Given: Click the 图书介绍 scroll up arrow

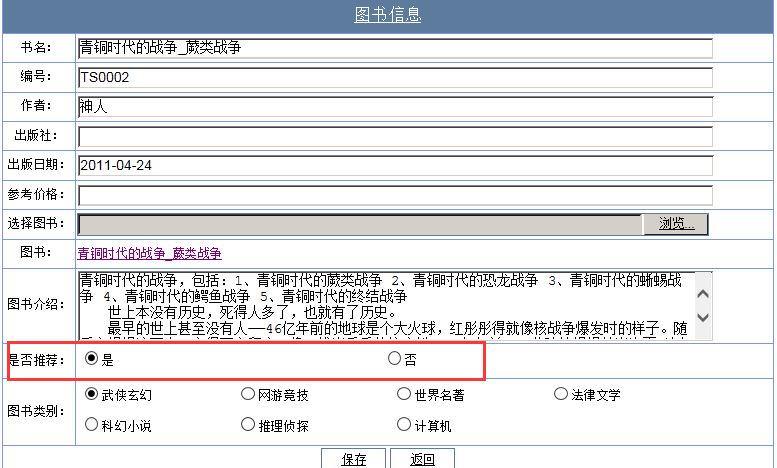Looking at the screenshot, I should (x=703, y=294).
